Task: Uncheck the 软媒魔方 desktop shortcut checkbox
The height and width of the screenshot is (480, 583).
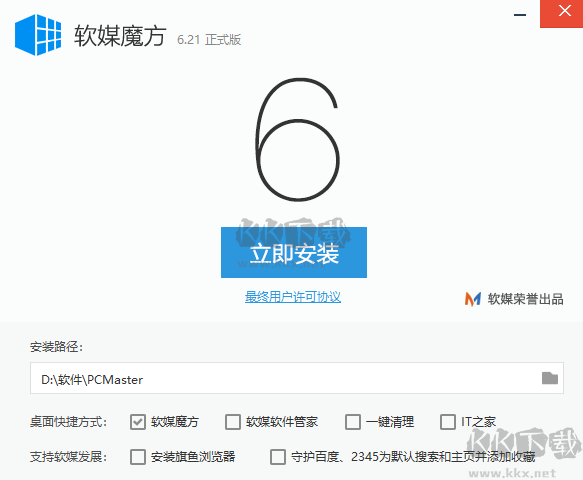Action: click(x=138, y=422)
